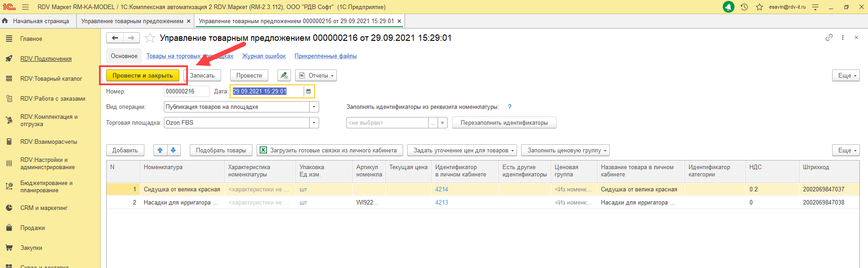The image size is (868, 268).
Task: Open requisite selection ellipsis button
Action: pos(433,123)
